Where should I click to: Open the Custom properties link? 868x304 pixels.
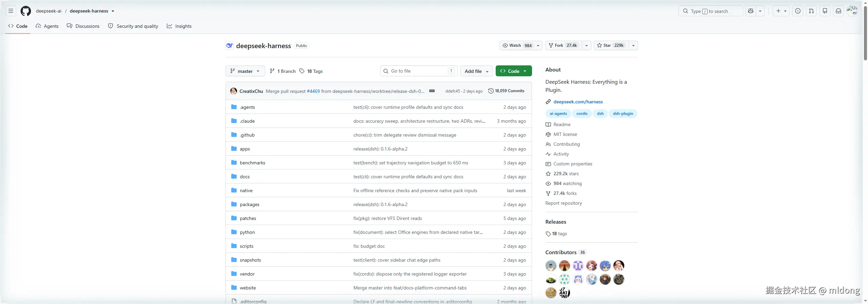573,164
